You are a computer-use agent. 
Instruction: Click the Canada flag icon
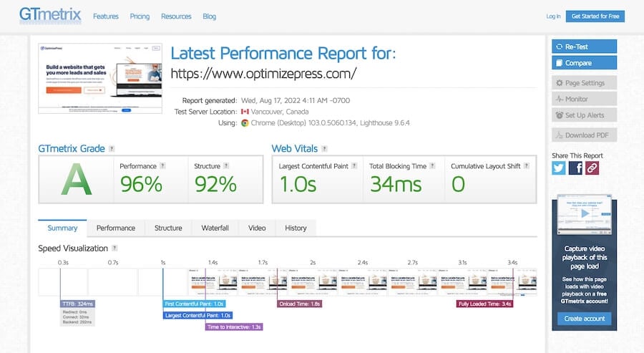point(245,112)
